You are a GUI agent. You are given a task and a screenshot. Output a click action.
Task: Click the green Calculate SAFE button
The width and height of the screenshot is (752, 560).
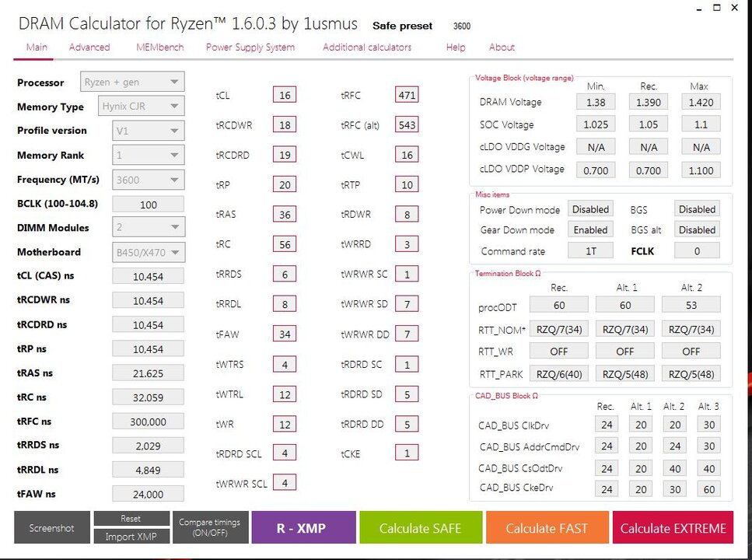[x=421, y=527]
